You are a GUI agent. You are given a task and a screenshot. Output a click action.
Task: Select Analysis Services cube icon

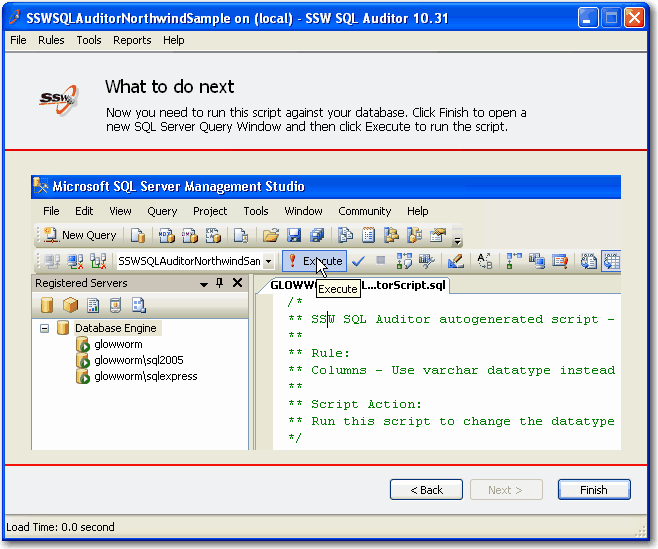[x=70, y=305]
